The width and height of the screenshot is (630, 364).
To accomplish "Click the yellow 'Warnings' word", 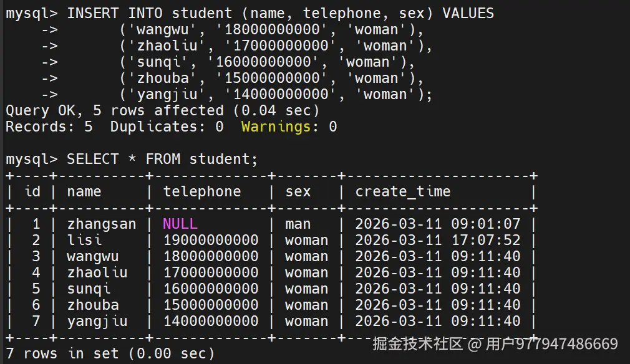I will [x=276, y=127].
